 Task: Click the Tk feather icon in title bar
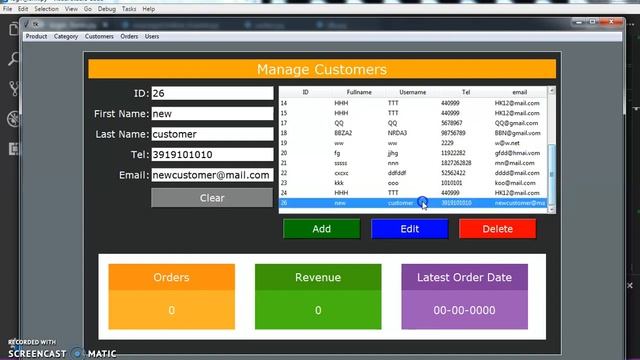[27, 24]
